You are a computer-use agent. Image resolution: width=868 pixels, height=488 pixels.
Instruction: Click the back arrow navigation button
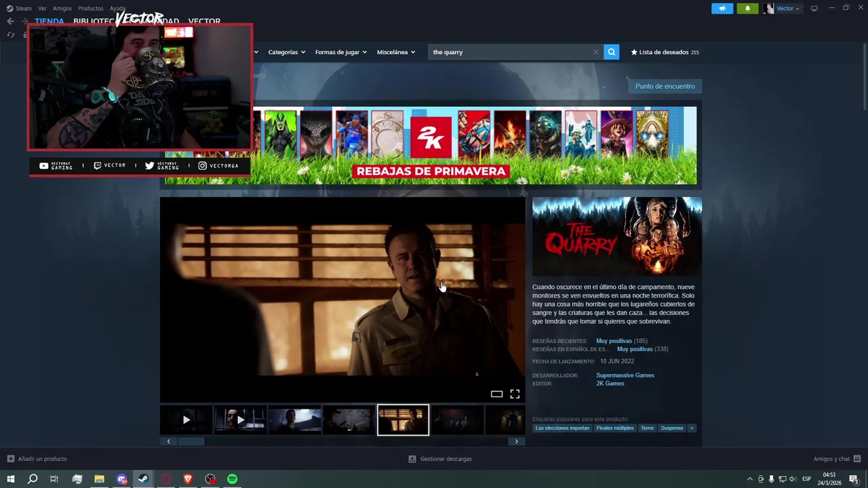click(10, 21)
